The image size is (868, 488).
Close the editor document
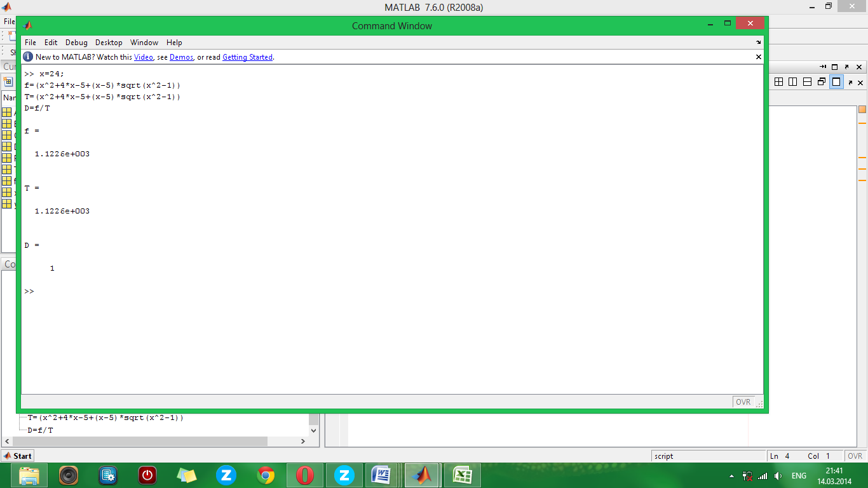pos(860,83)
